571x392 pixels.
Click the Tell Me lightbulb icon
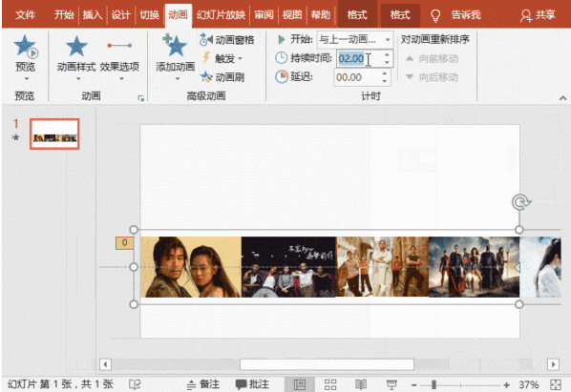[x=435, y=15]
